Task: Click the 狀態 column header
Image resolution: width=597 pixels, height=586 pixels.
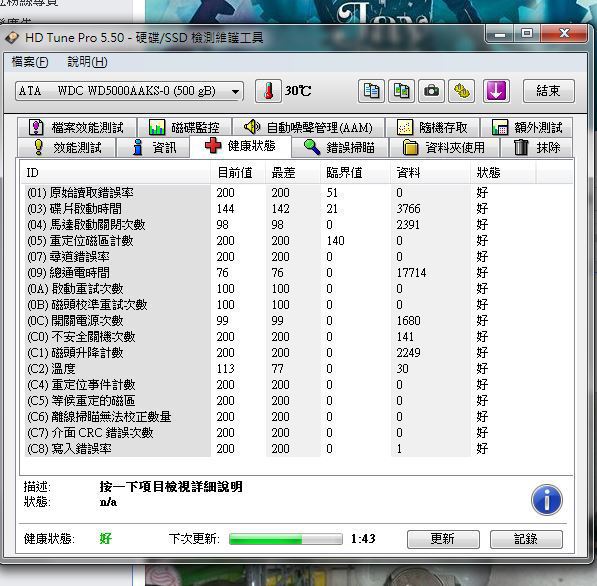Action: click(503, 173)
